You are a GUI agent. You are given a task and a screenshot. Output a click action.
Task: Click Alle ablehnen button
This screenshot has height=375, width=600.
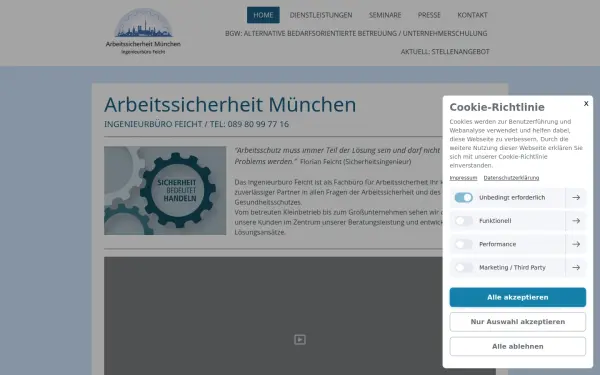coord(517,346)
